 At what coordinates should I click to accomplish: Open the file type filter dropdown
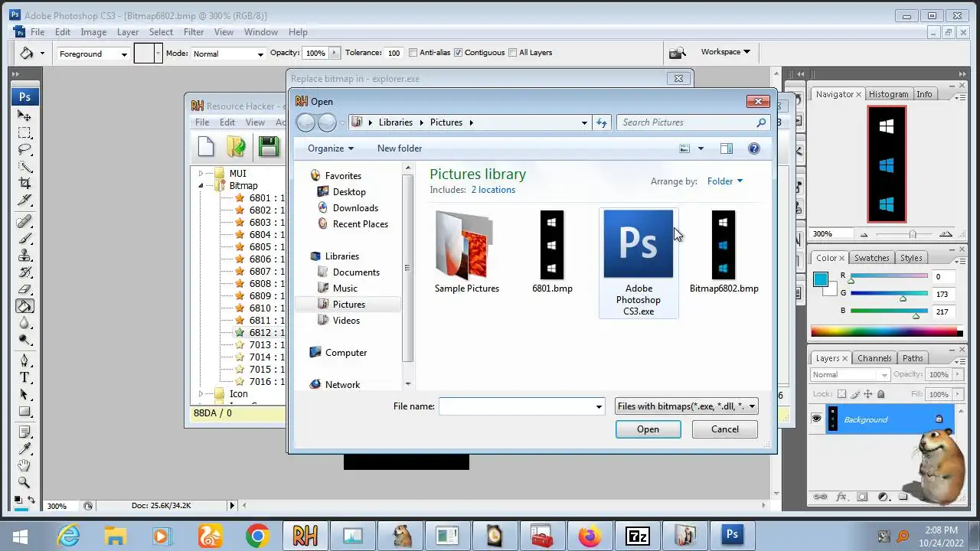[687, 406]
